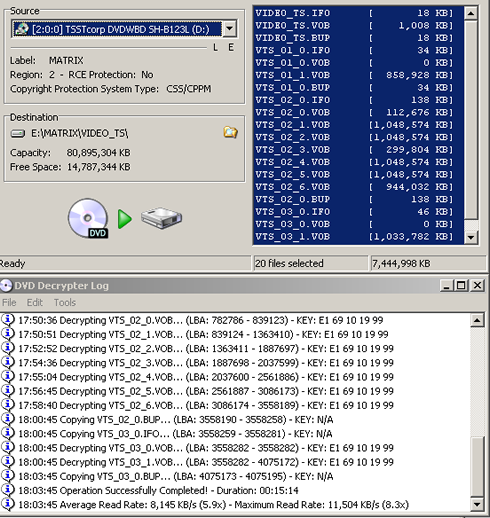
Task: Click info icon on Decrypting VTS_03_0.VOB log row
Action: 8,448
